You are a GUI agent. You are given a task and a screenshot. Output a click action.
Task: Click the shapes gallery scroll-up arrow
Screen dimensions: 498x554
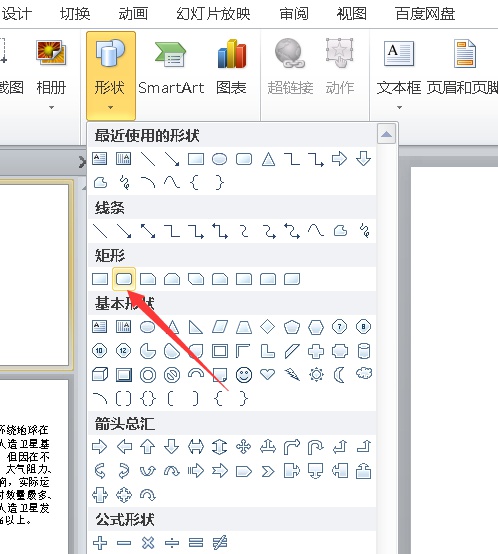(x=386, y=134)
